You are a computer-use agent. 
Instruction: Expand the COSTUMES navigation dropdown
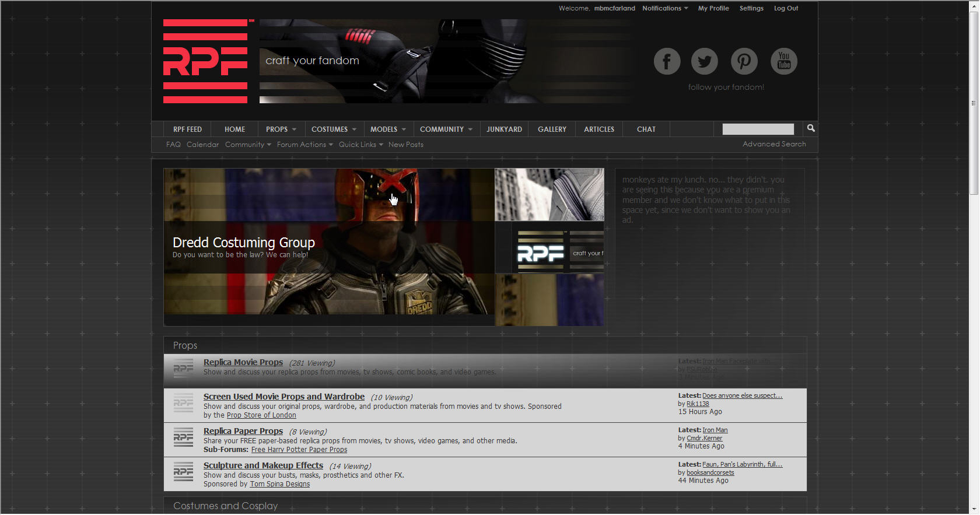(334, 129)
